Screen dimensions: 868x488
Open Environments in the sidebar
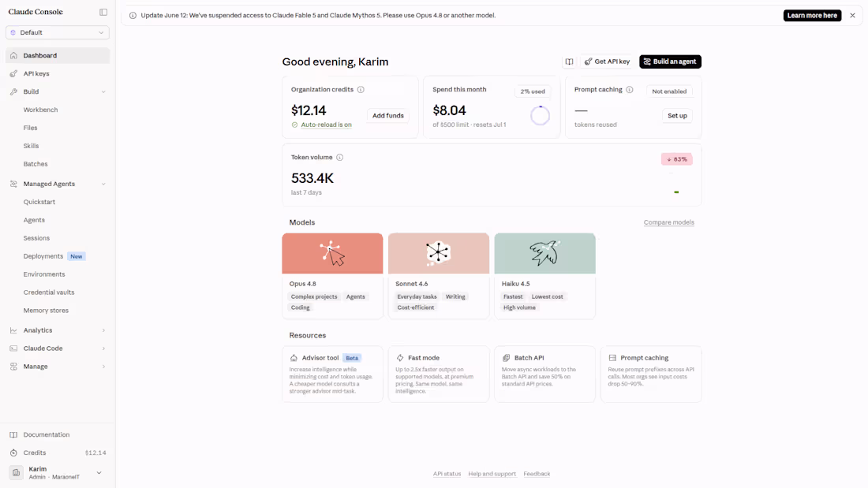click(44, 274)
